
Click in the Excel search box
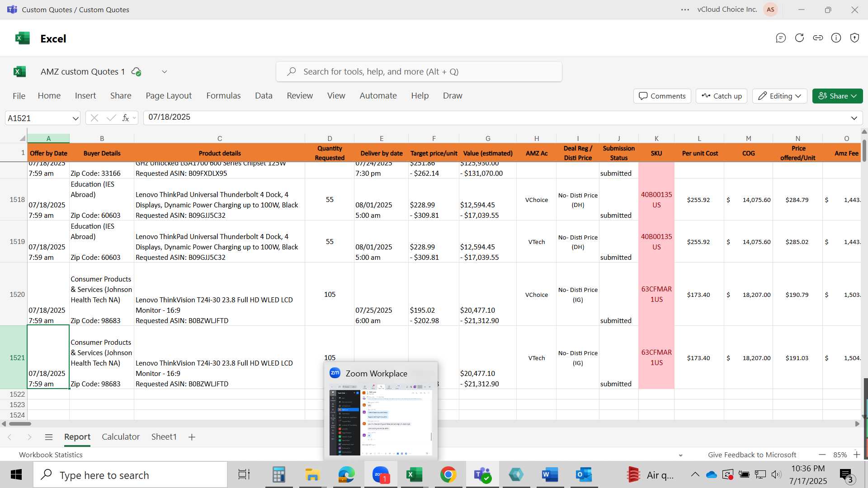(x=419, y=71)
